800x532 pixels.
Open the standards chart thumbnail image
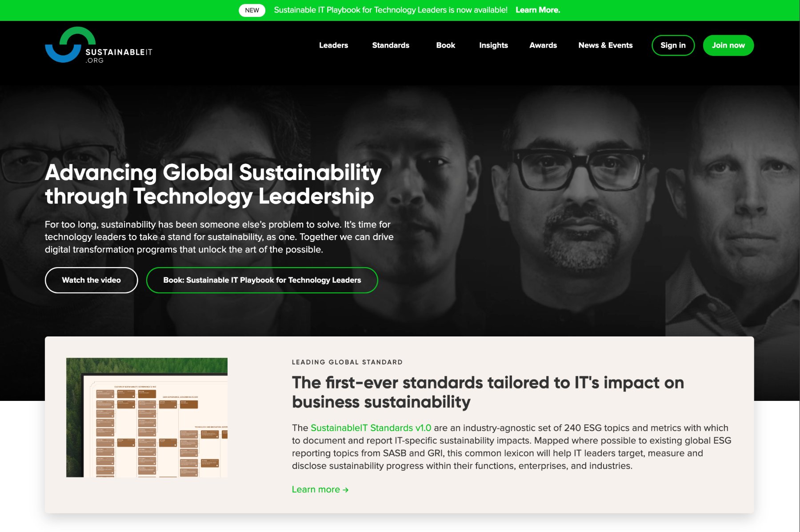[147, 417]
